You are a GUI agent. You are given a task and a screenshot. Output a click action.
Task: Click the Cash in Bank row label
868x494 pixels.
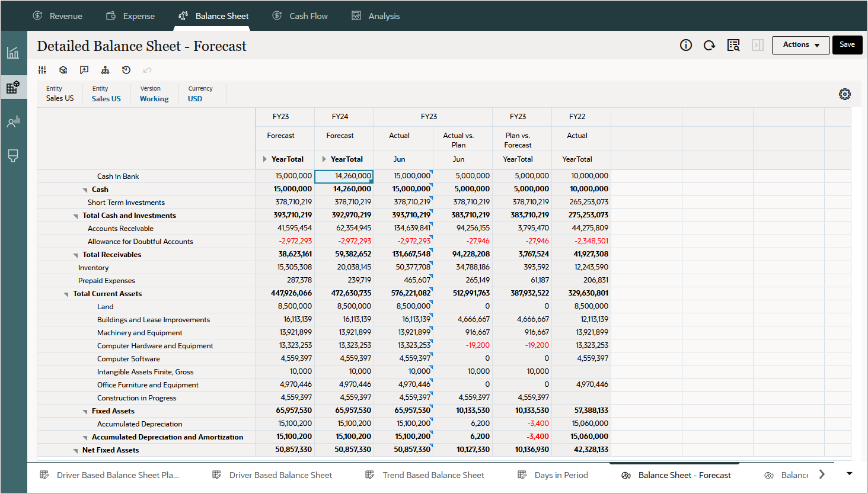[118, 177]
